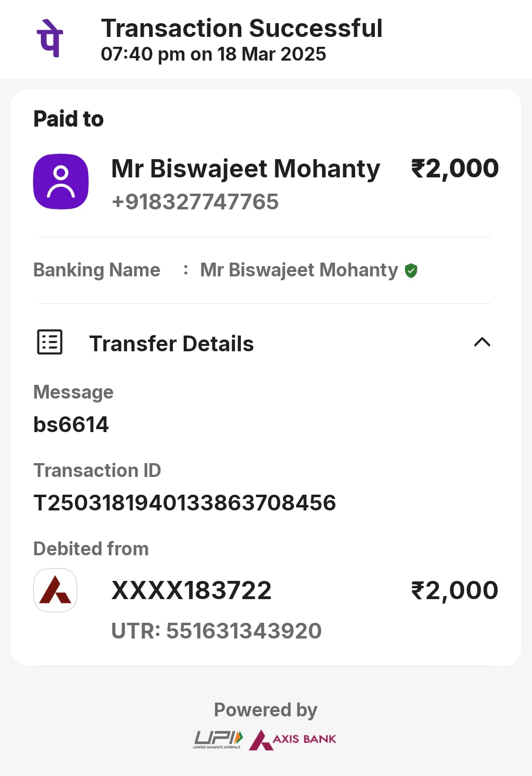This screenshot has height=776, width=532.
Task: Tap the Transfer Details heading
Action: [171, 343]
